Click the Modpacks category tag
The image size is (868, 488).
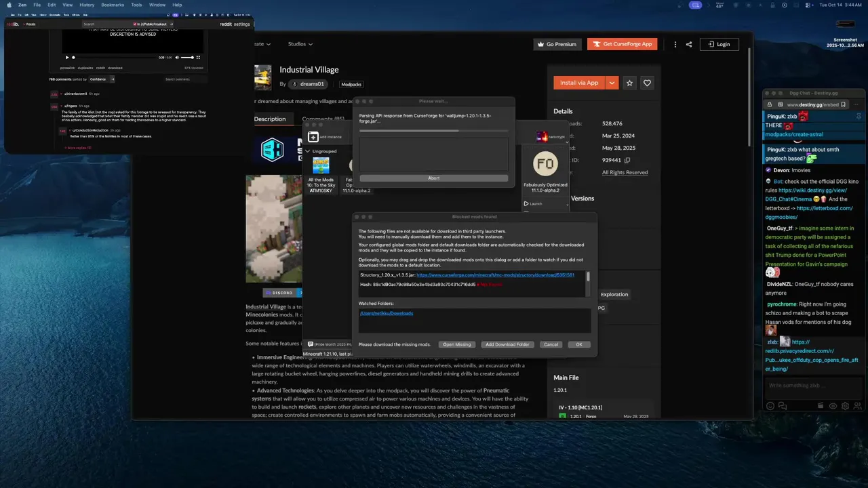click(351, 84)
